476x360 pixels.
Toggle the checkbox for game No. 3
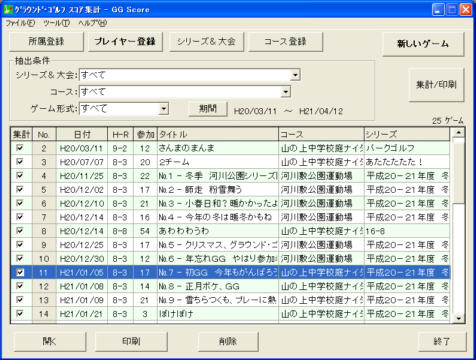(x=20, y=162)
